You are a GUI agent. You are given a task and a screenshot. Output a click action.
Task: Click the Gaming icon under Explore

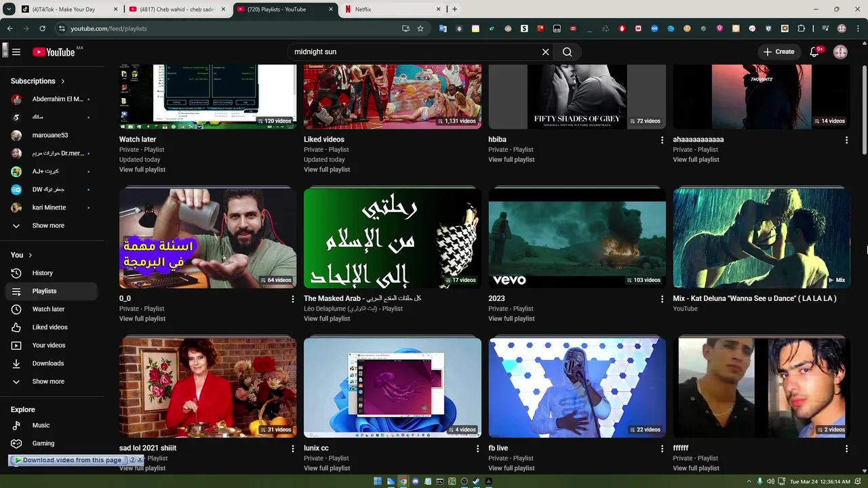coord(16,443)
